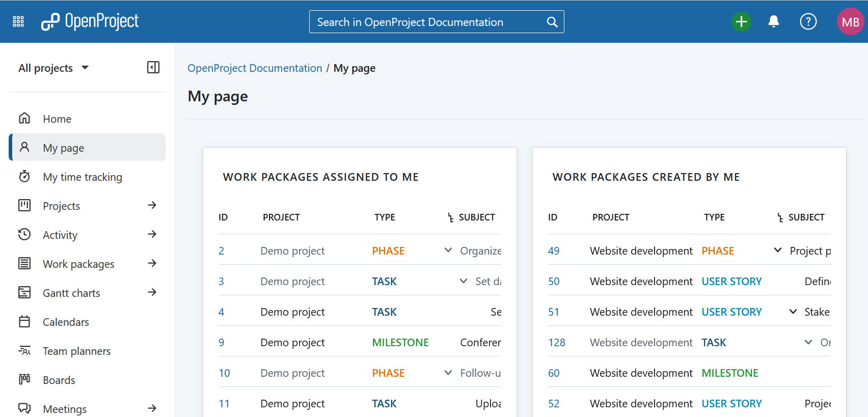Click the Boards icon

tap(24, 379)
